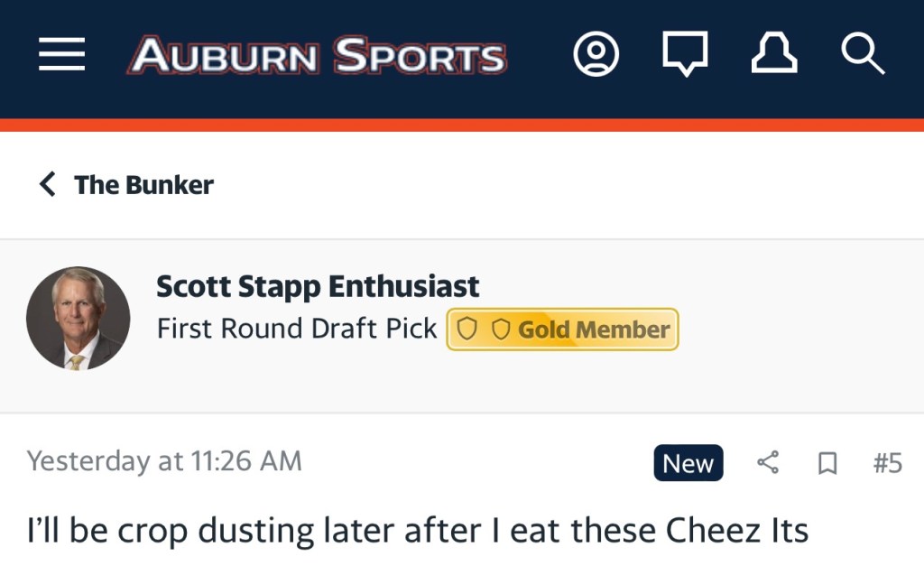The height and width of the screenshot is (566, 924).
Task: Open the Scott Stapp Enthusiast username
Action: coord(318,286)
